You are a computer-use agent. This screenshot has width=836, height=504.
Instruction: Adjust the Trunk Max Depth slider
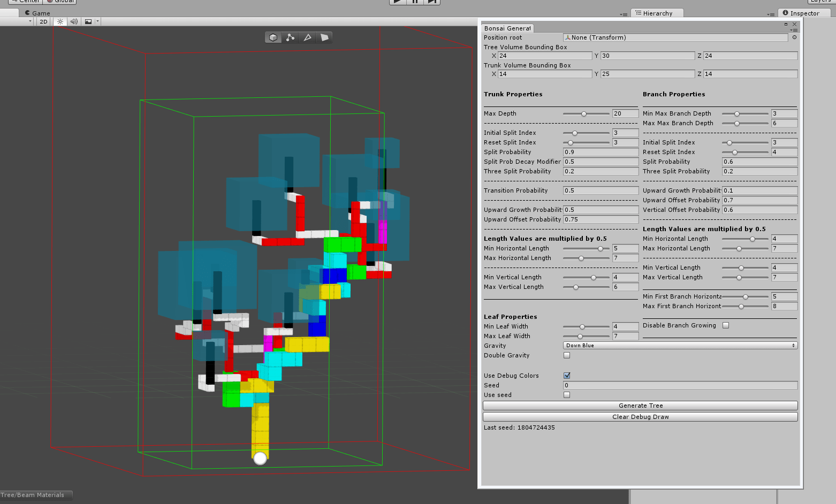[x=586, y=113]
